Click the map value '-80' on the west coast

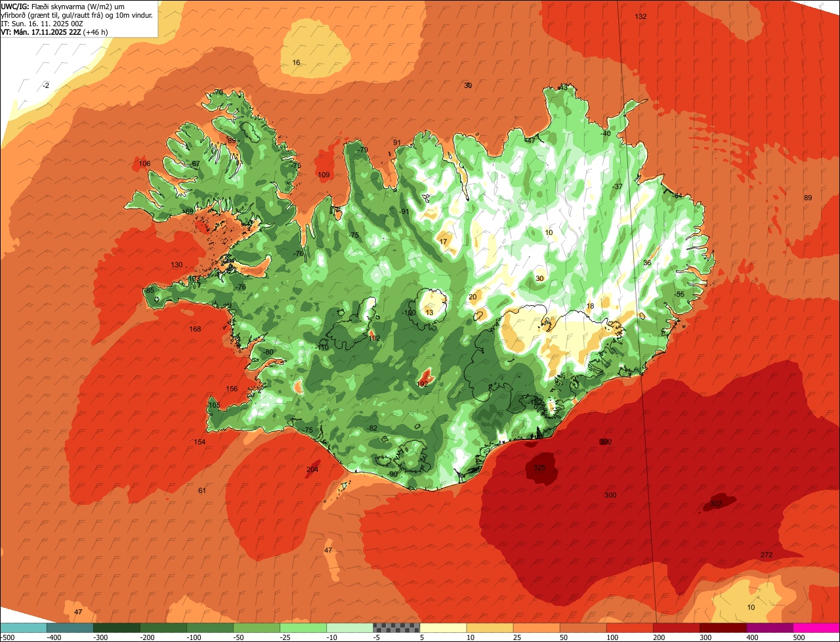pyautogui.click(x=268, y=352)
